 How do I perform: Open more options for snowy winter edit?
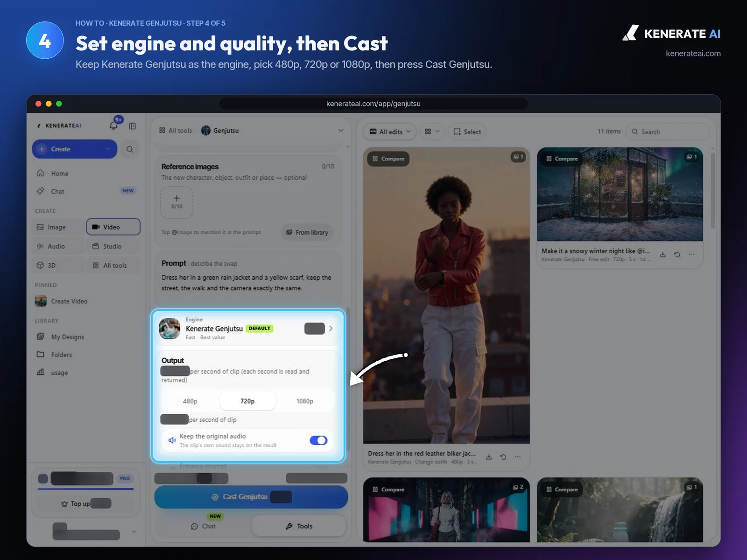point(691,254)
